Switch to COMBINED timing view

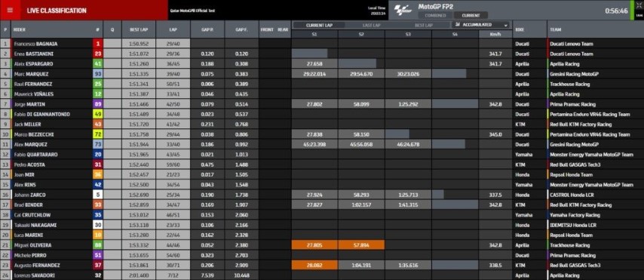coord(434,16)
